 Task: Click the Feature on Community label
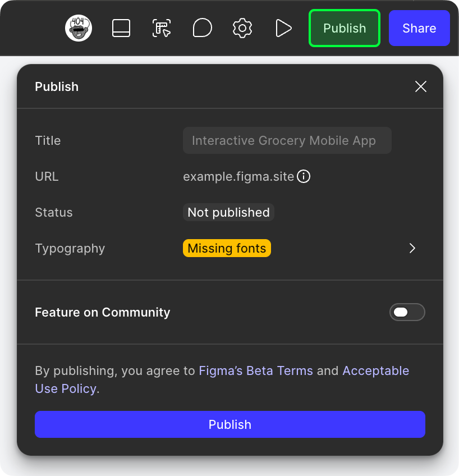tap(103, 312)
